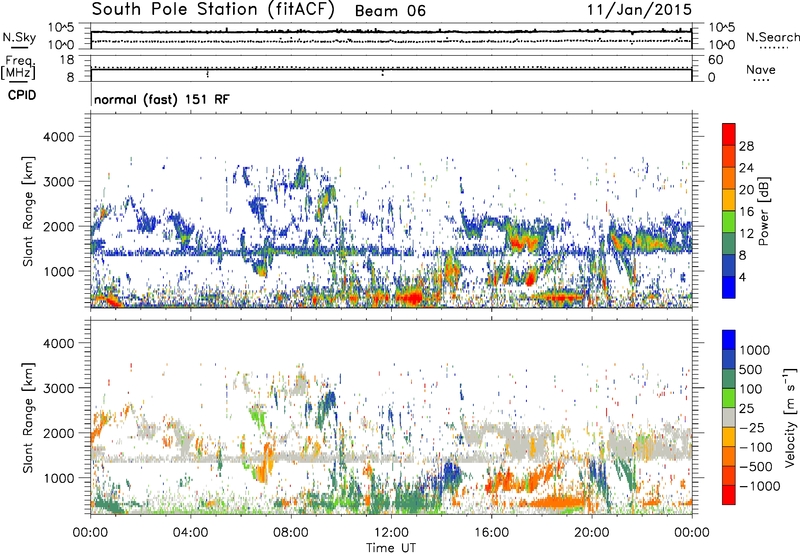Click the "1000" range tick of velocity panel
800x554 pixels.
coord(58,478)
